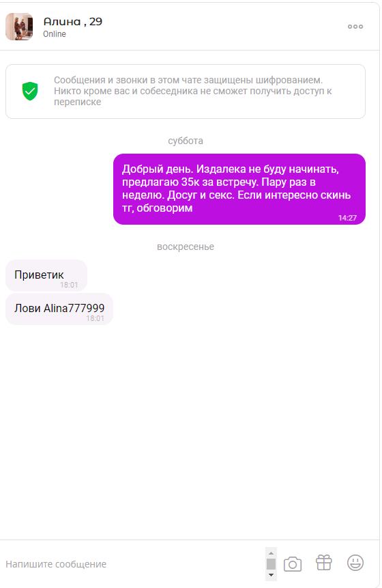Click the up arrow in message scrollbar

tap(271, 553)
